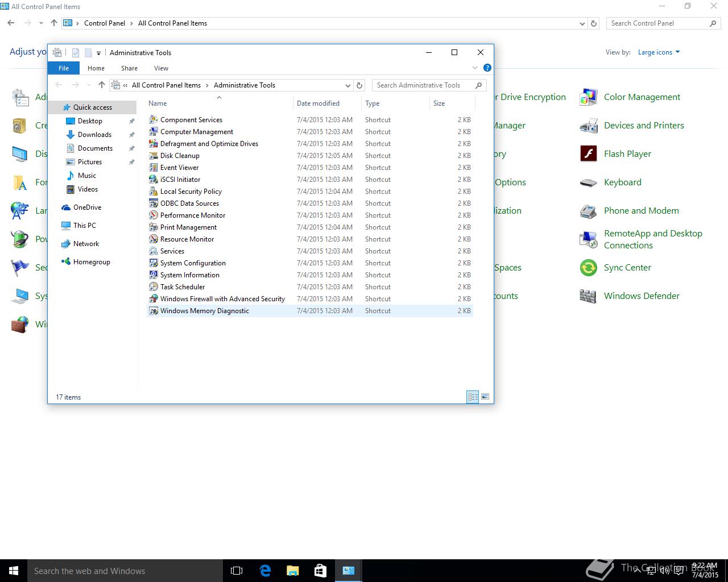
Task: Sort by the Name column header
Action: 220,103
